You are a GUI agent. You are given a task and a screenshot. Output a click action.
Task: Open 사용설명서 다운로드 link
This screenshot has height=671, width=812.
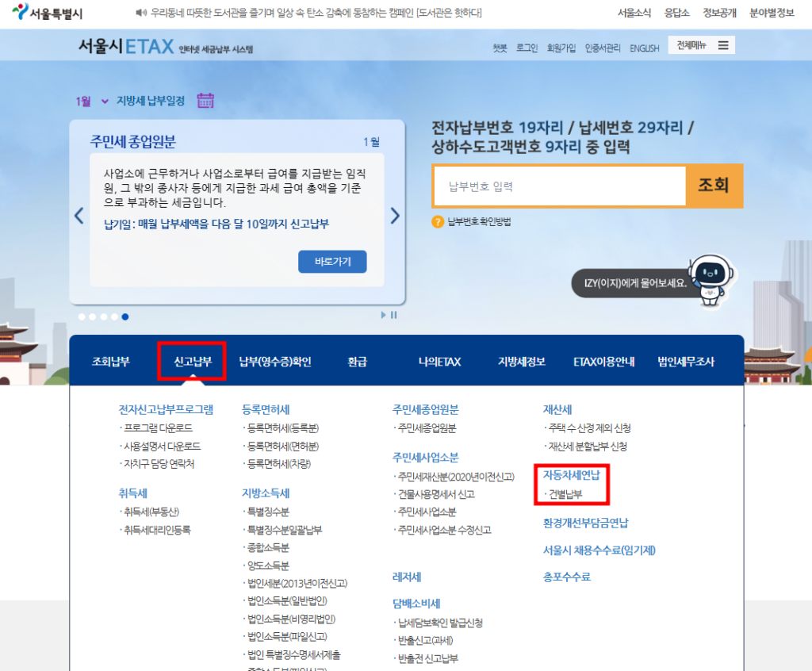(x=162, y=446)
